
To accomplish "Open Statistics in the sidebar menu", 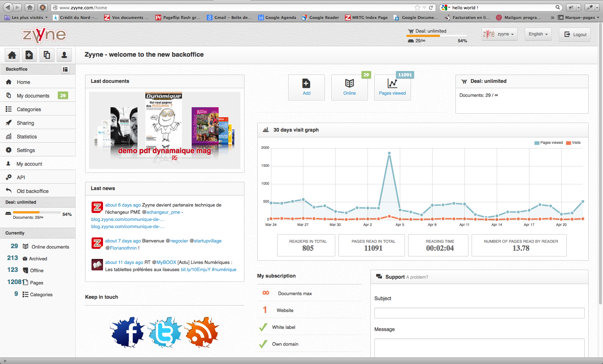I will point(38,137).
